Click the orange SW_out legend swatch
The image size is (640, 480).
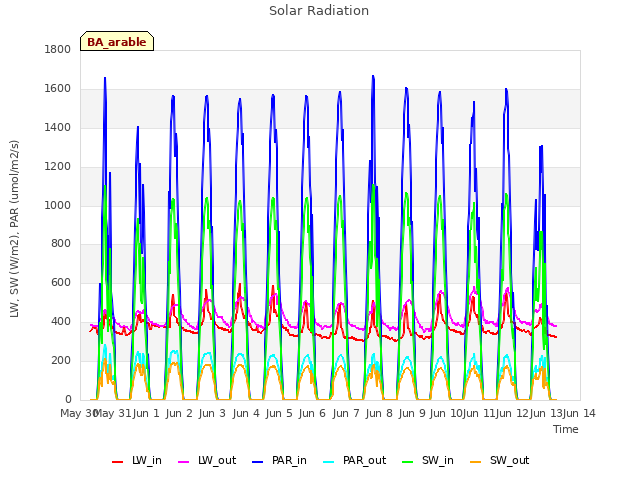tap(476, 462)
